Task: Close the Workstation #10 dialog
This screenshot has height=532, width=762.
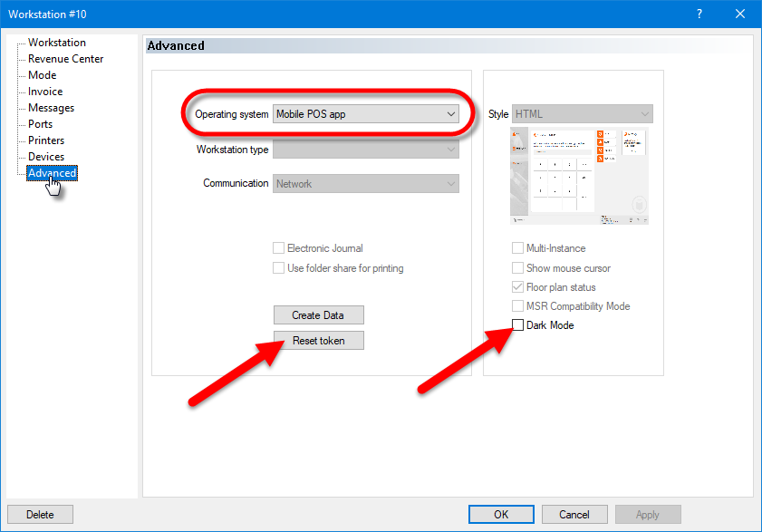Action: [740, 14]
